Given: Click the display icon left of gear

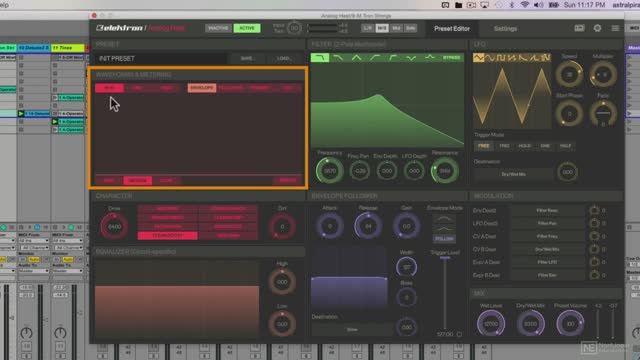Looking at the screenshot, I should tap(579, 28).
